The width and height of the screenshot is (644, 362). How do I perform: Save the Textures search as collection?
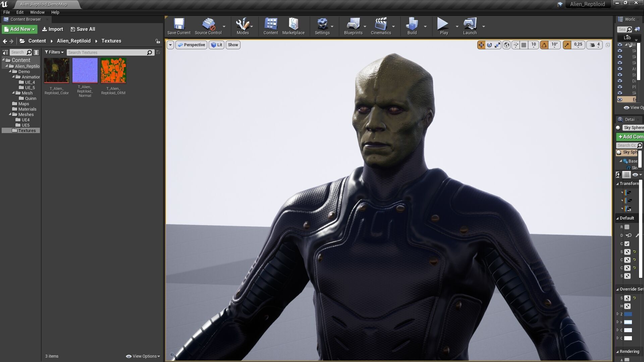158,52
